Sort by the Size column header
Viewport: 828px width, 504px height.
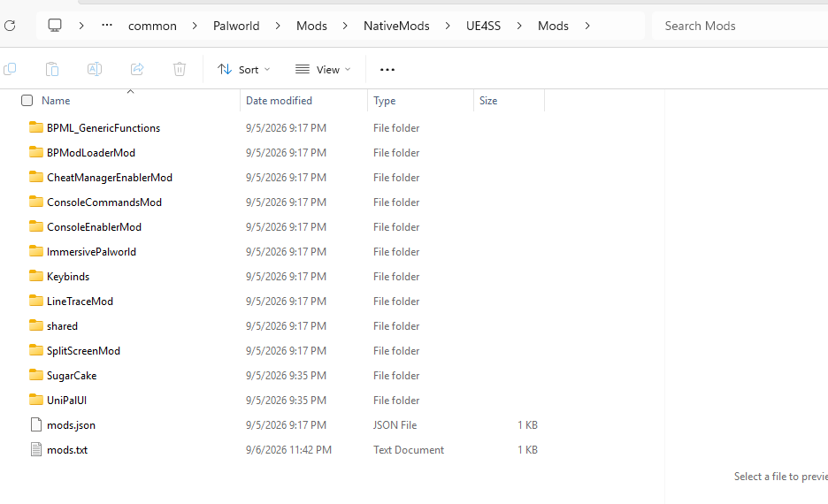coord(488,100)
